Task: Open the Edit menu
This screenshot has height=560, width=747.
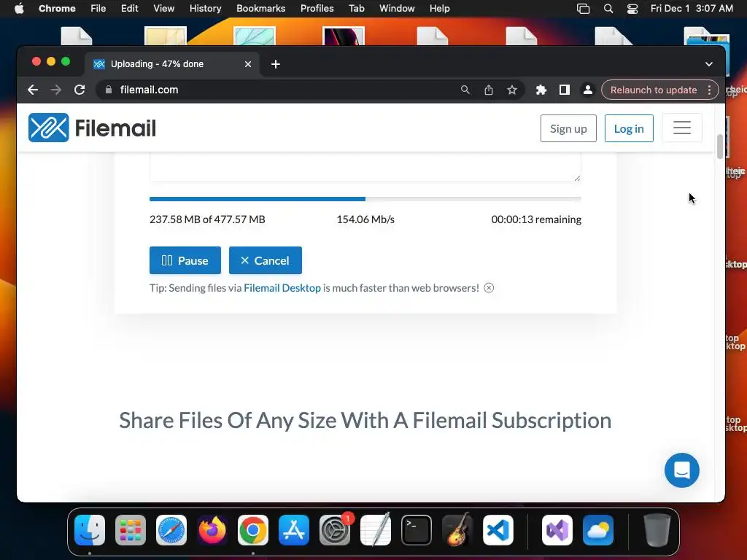Action: 129,9
